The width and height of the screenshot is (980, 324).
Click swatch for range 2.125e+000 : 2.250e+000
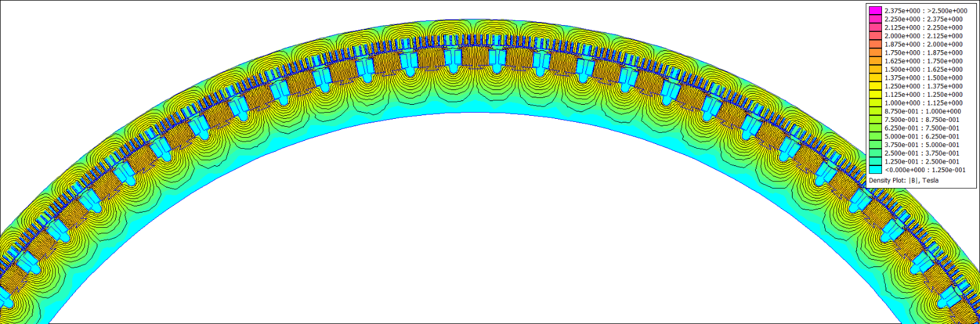tap(875, 28)
